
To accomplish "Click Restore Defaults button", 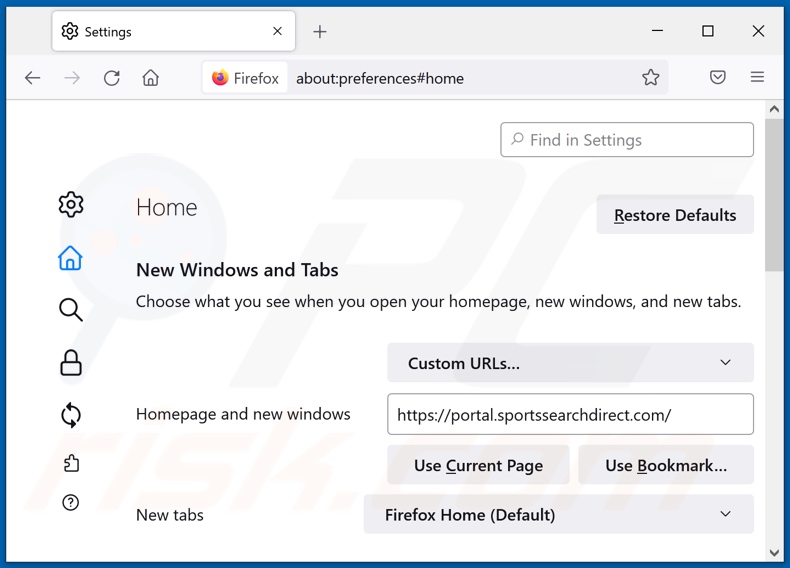I will pos(675,215).
